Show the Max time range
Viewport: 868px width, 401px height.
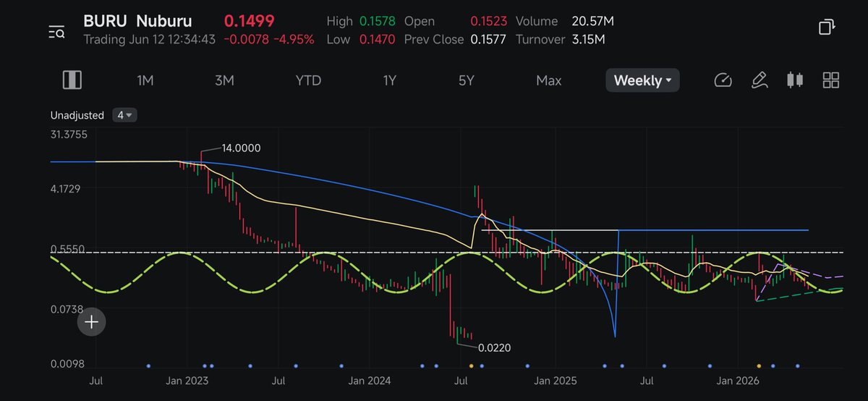coord(548,80)
